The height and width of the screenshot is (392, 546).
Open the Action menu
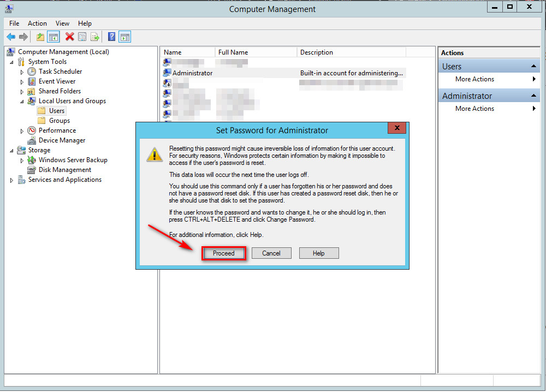tap(37, 23)
